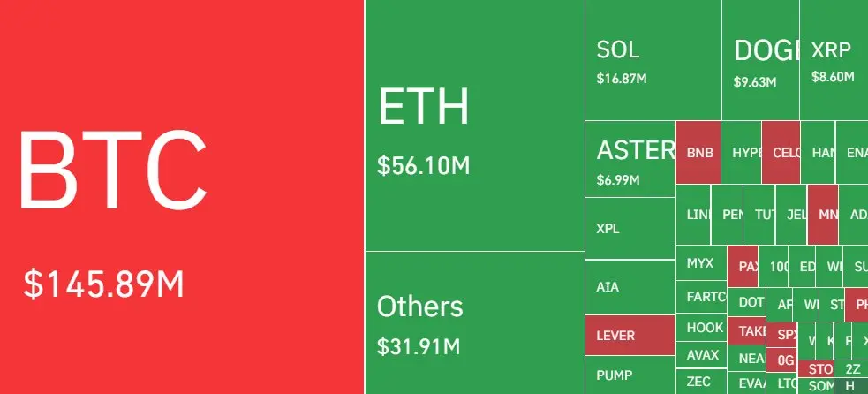The width and height of the screenshot is (868, 394).
Task: Click the XRP $8.60M tile
Action: tap(834, 60)
